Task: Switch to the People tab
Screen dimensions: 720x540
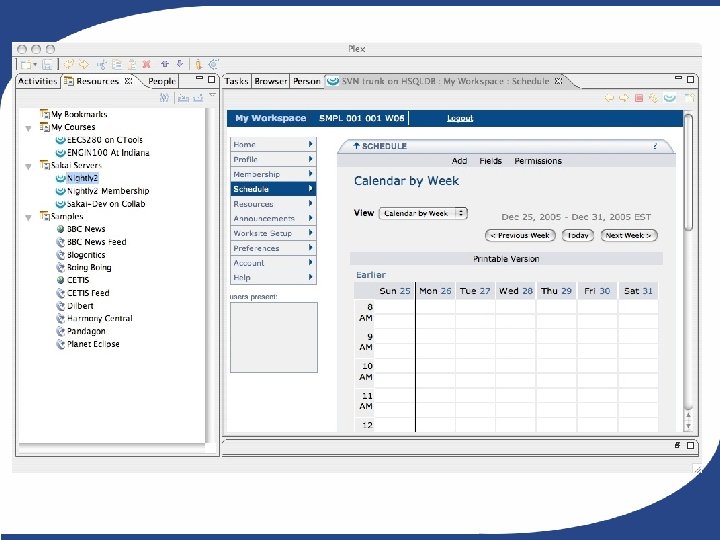Action: pos(162,81)
